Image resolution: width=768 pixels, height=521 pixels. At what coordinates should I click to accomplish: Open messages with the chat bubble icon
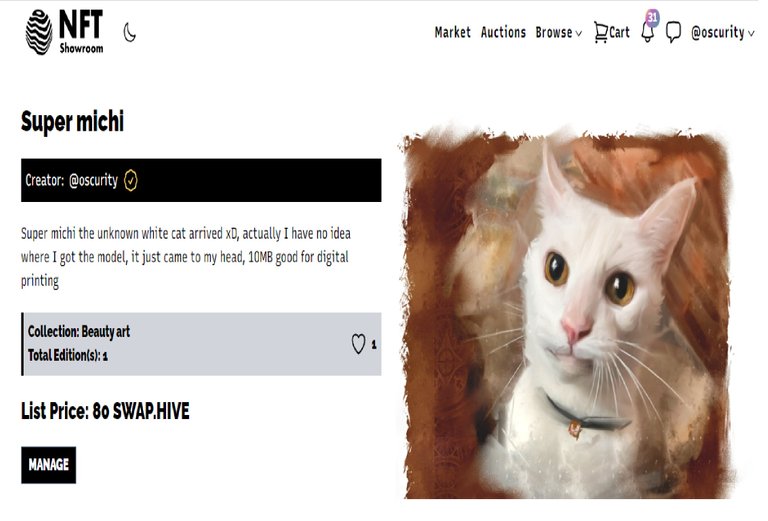(x=673, y=32)
